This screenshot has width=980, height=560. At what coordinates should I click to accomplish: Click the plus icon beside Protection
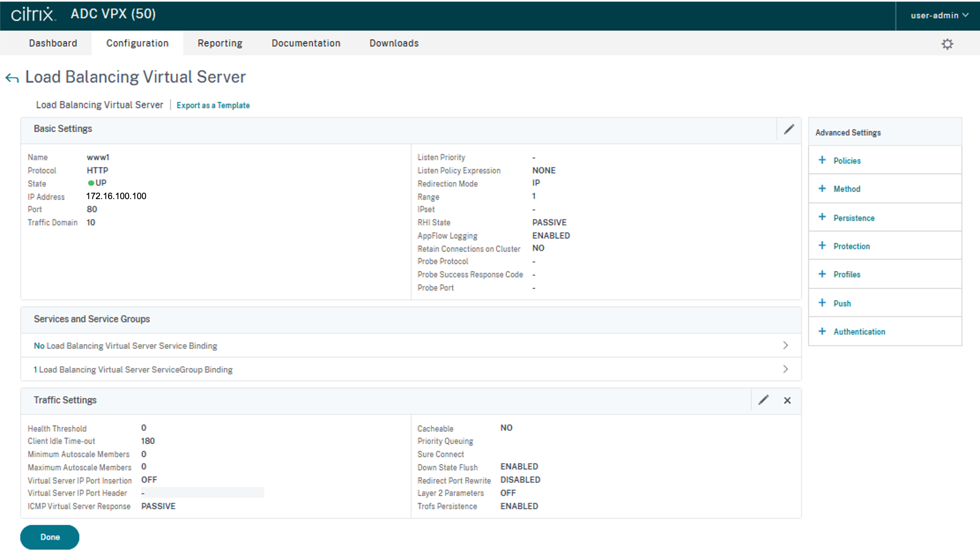822,246
